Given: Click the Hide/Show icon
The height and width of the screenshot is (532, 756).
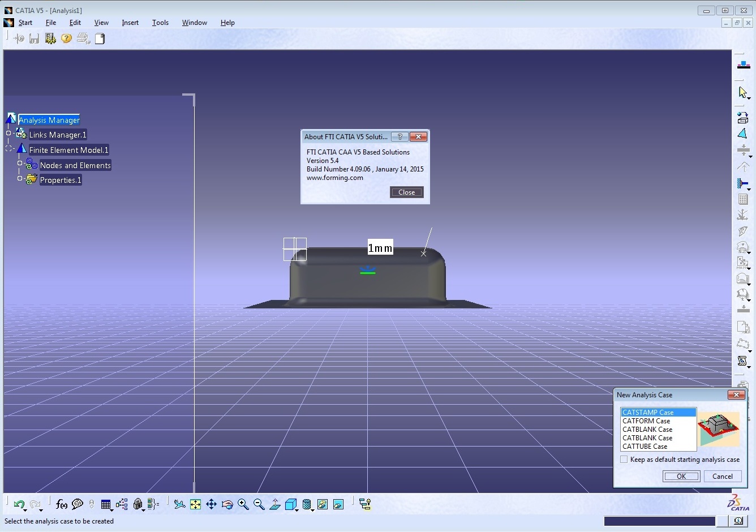Looking at the screenshot, I should 323,504.
